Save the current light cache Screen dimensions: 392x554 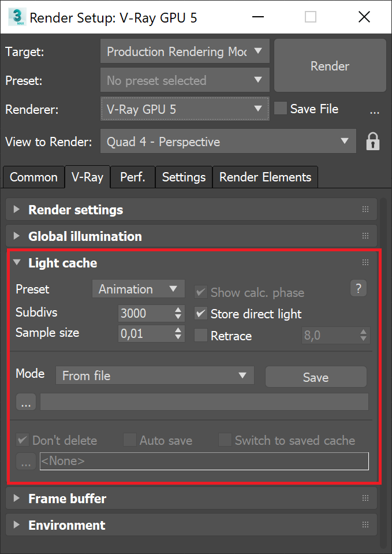click(316, 377)
